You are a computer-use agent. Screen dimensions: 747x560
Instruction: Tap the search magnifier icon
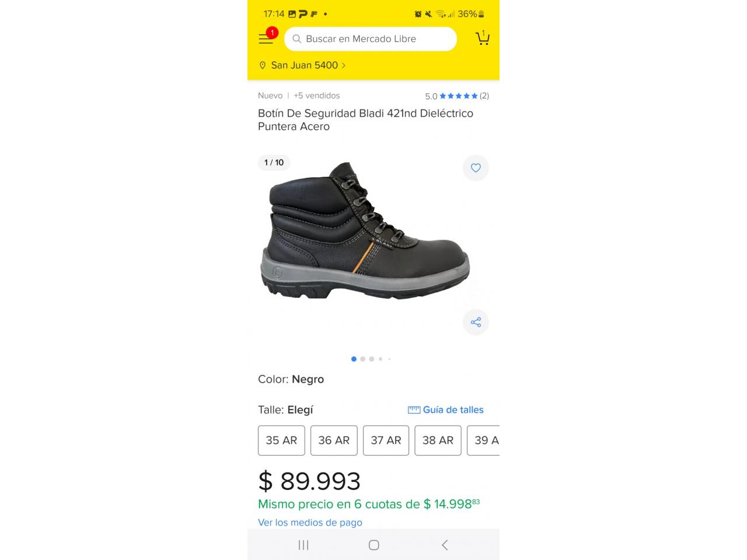pos(296,39)
